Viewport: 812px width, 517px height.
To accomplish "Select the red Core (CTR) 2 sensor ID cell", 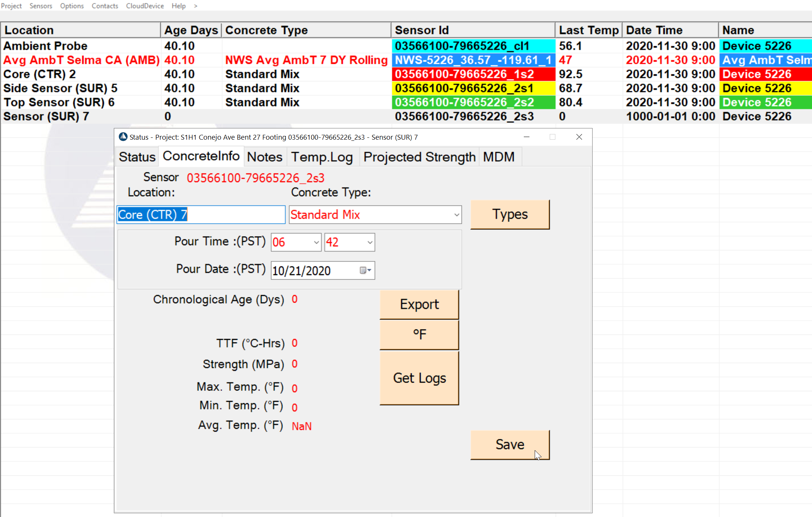I will pyautogui.click(x=473, y=74).
